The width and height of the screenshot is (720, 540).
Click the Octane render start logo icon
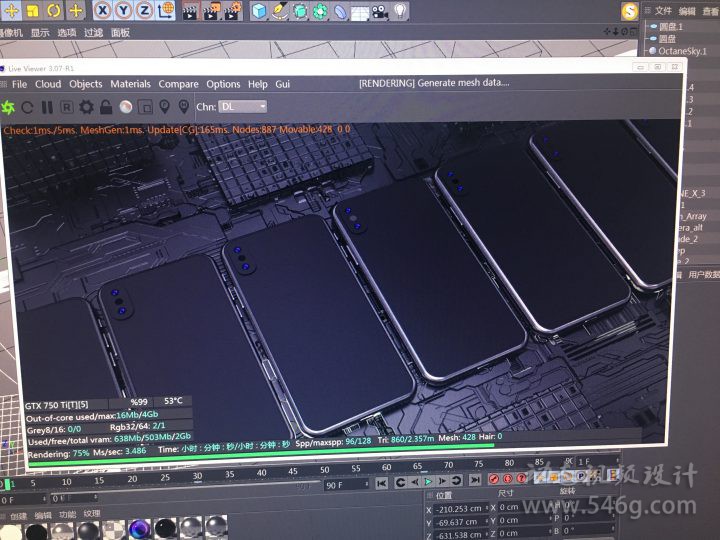pos(9,107)
